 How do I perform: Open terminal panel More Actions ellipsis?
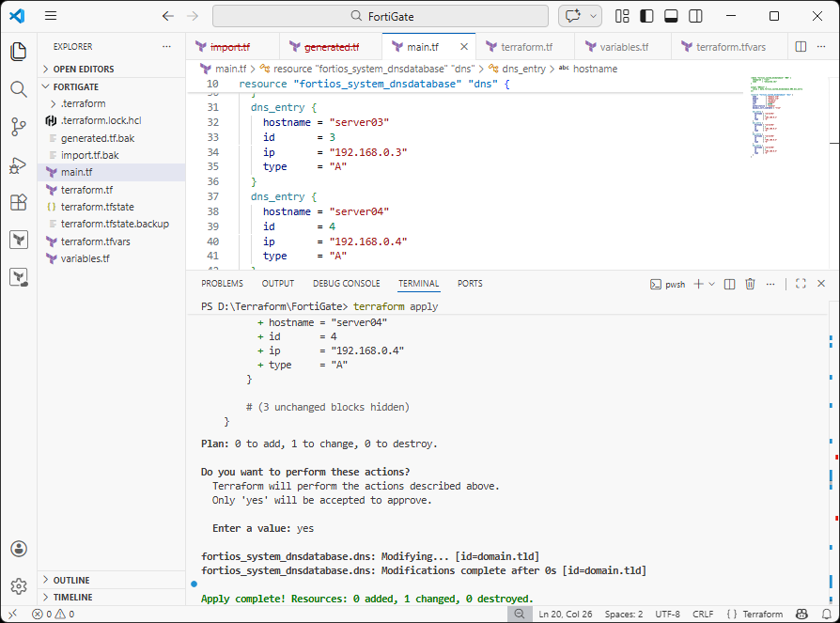(770, 284)
